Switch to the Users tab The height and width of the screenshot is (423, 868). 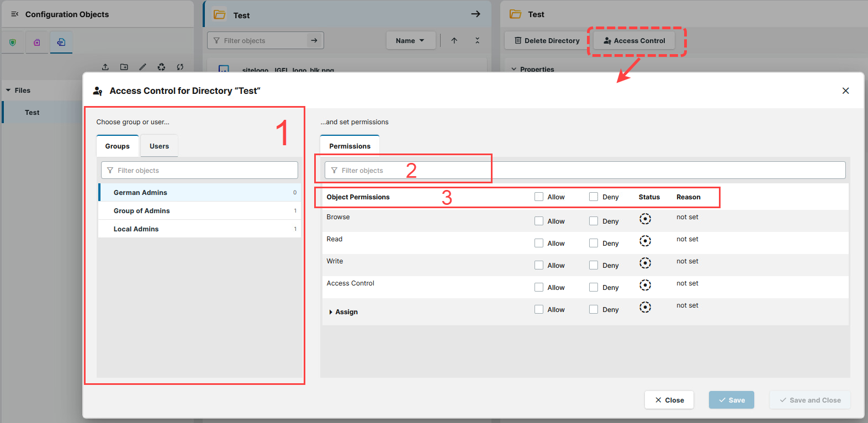(x=159, y=146)
